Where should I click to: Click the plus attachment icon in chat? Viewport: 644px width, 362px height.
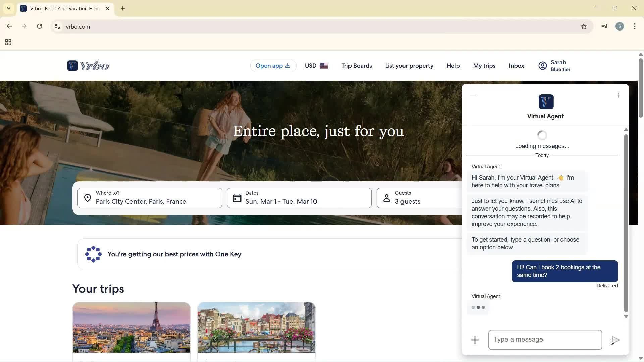475,340
